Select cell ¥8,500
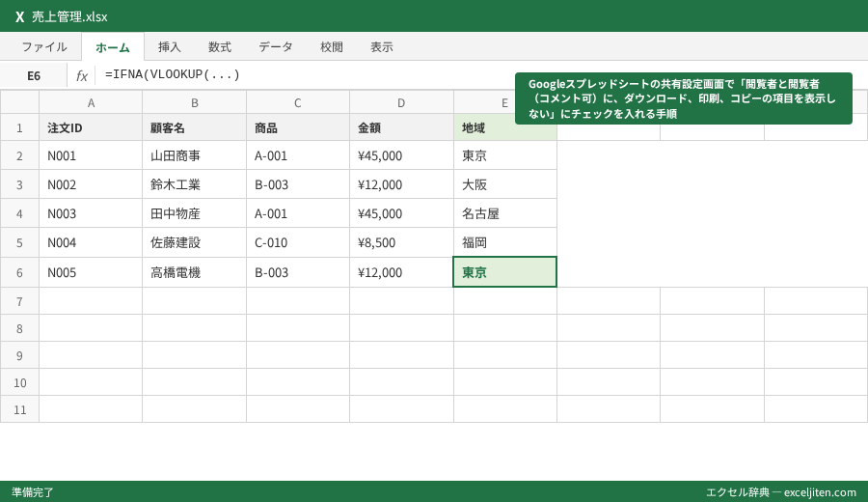The width and height of the screenshot is (868, 502). tap(401, 242)
